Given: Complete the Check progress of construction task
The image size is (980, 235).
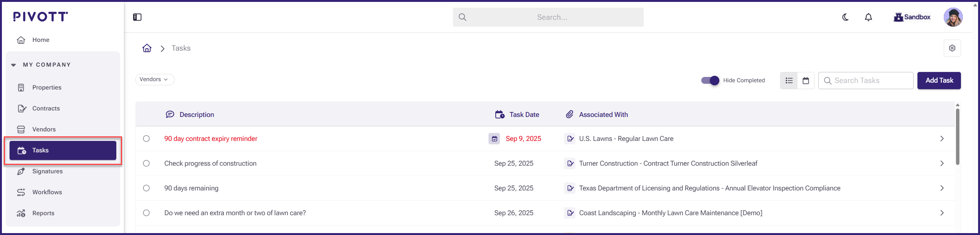Looking at the screenshot, I should point(146,163).
